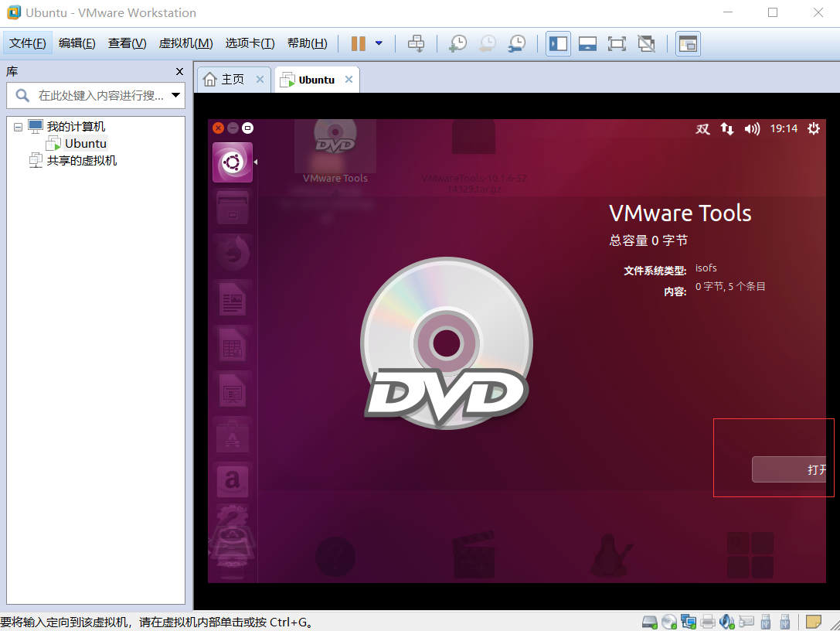The width and height of the screenshot is (840, 631).
Task: Open the Ubuntu sound volume indicator
Action: tap(752, 128)
